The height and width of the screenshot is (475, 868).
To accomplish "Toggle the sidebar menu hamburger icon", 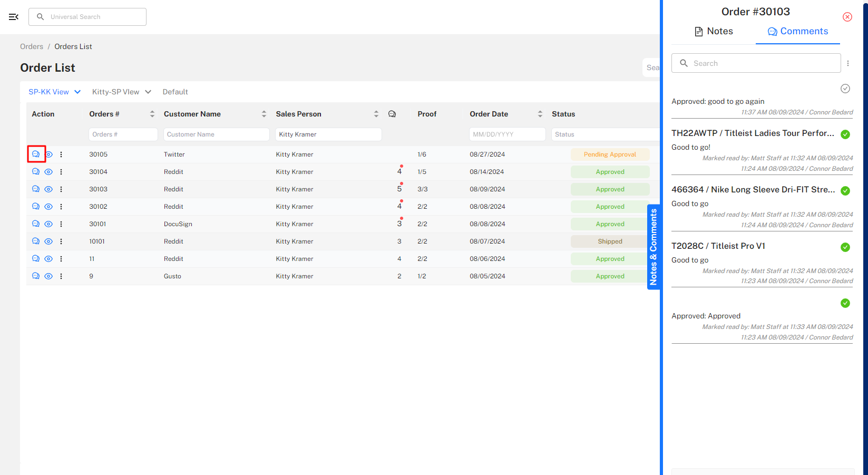I will click(x=14, y=17).
